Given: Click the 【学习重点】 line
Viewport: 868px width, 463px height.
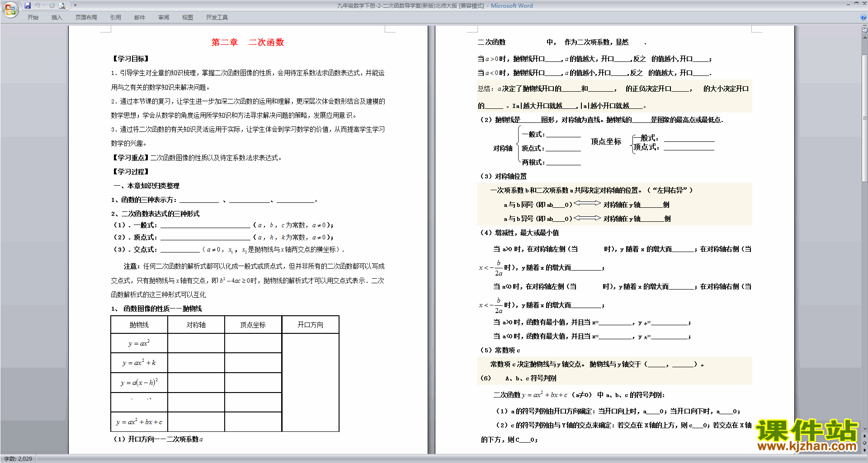Looking at the screenshot, I should pos(197,158).
